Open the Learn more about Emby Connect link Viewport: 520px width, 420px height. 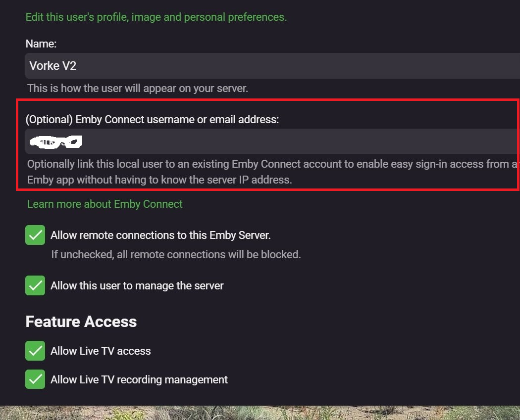(x=105, y=204)
